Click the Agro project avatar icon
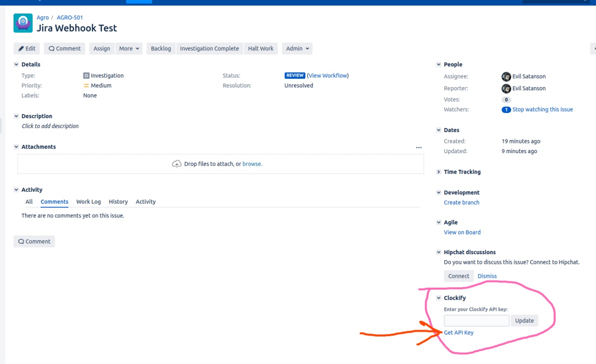Viewport: 596px width, 364px height. (x=23, y=23)
